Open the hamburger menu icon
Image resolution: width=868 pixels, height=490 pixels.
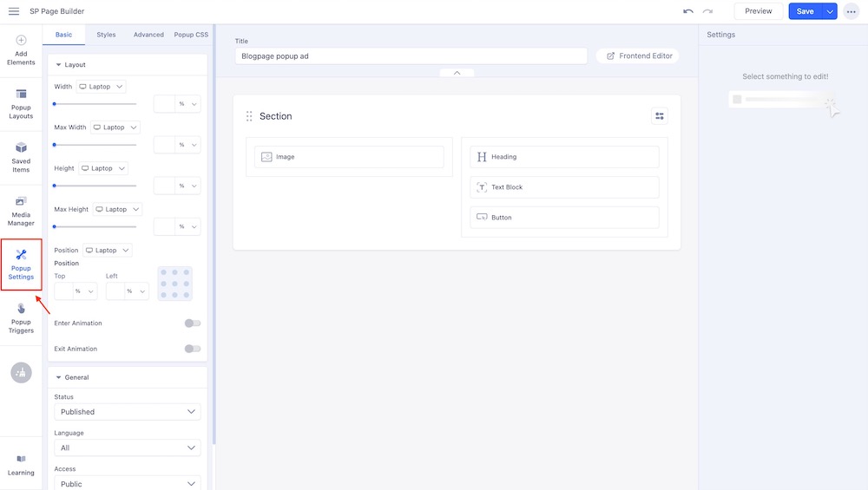pyautogui.click(x=14, y=11)
